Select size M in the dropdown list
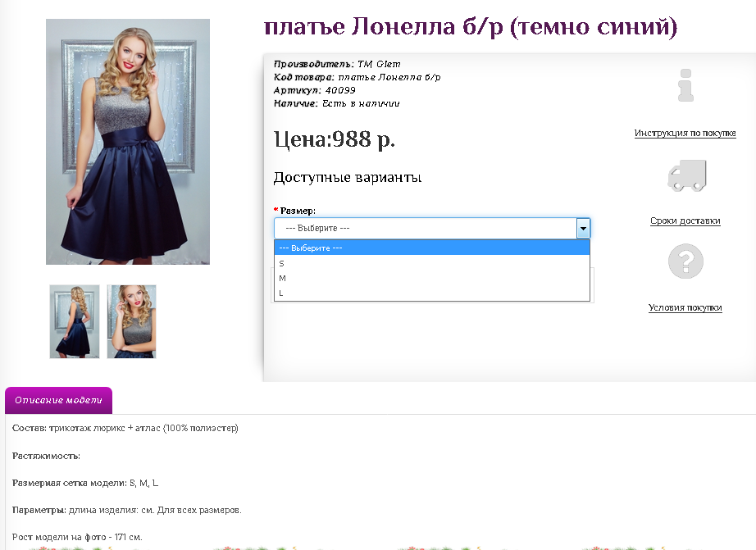The image size is (756, 550). (x=432, y=278)
